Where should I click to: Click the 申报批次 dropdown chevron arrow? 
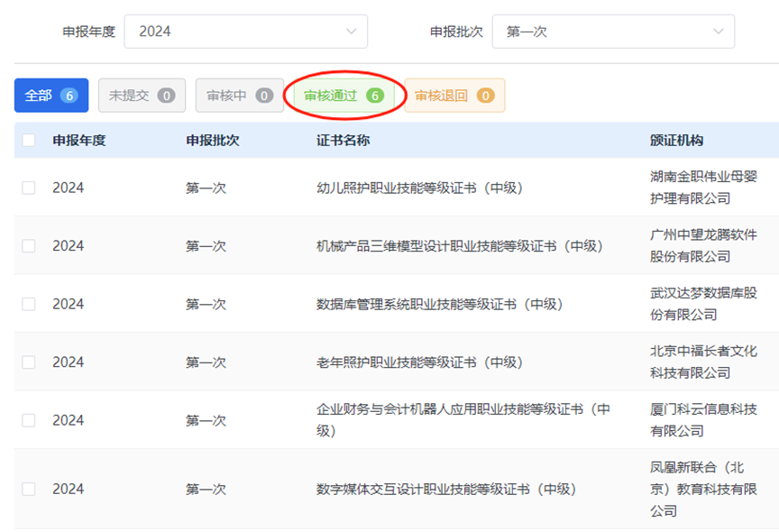tap(719, 32)
